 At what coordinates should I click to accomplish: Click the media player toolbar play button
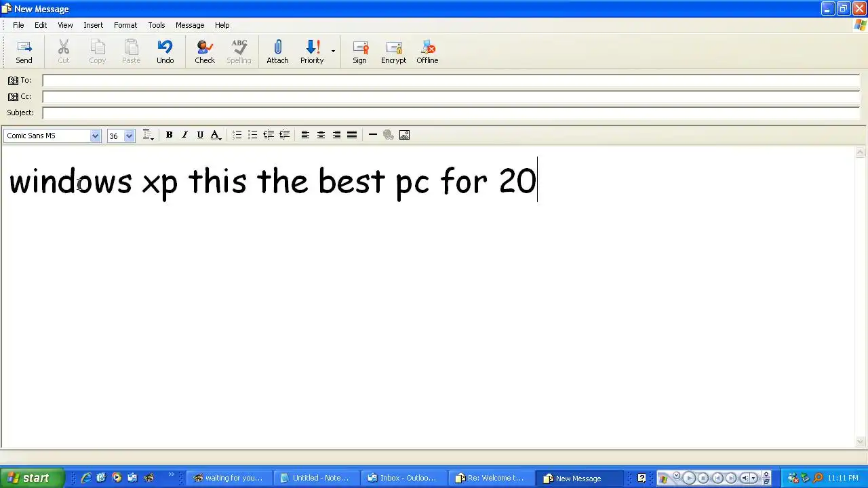point(688,478)
